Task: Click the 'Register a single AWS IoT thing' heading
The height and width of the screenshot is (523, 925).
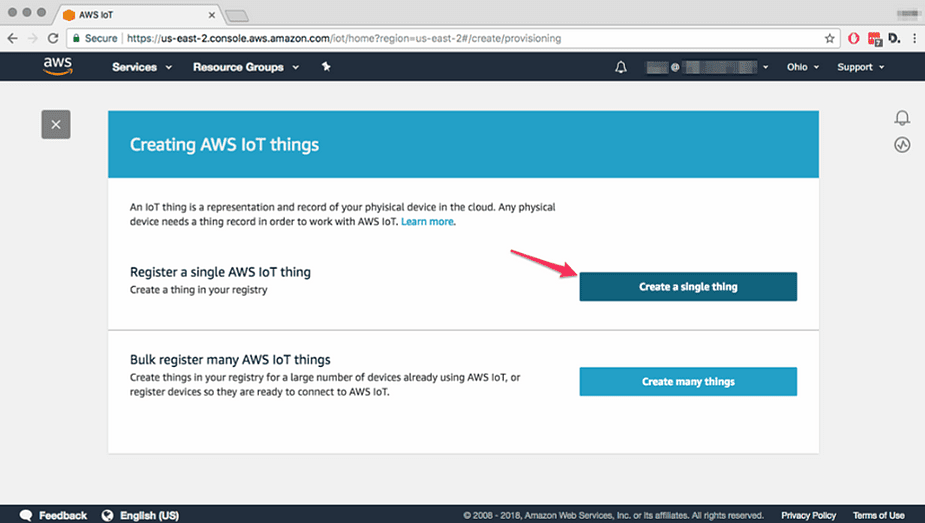Action: pyautogui.click(x=220, y=272)
